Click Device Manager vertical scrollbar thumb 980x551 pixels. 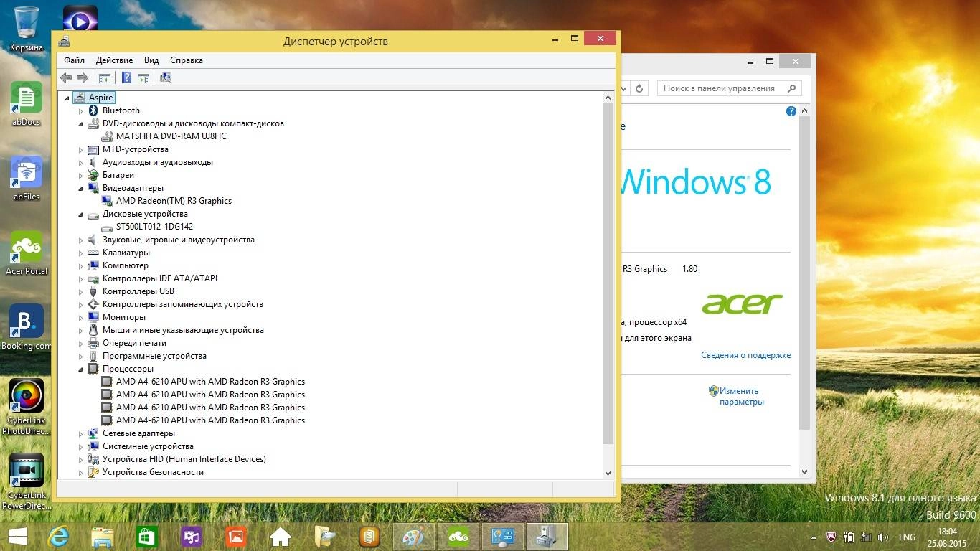608,273
